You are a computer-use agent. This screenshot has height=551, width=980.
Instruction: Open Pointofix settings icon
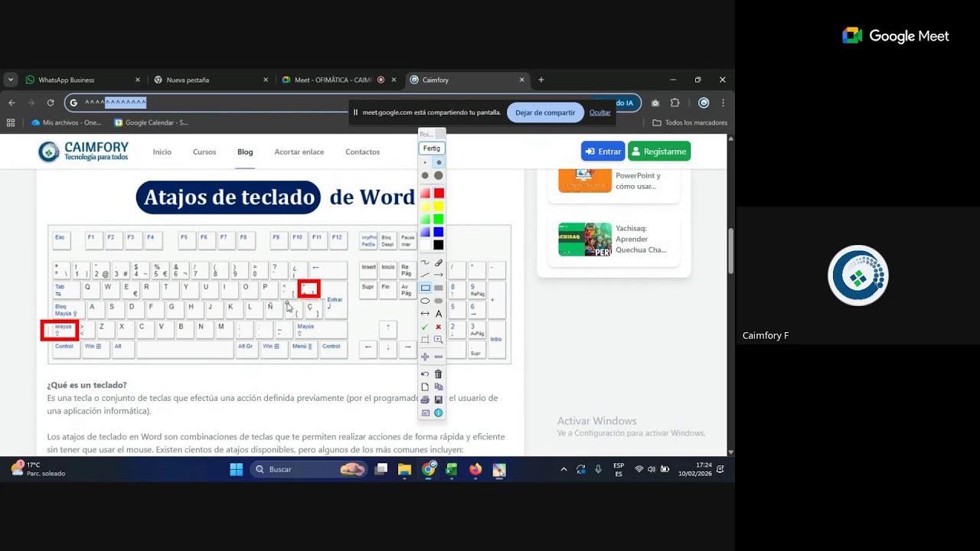pyautogui.click(x=425, y=412)
